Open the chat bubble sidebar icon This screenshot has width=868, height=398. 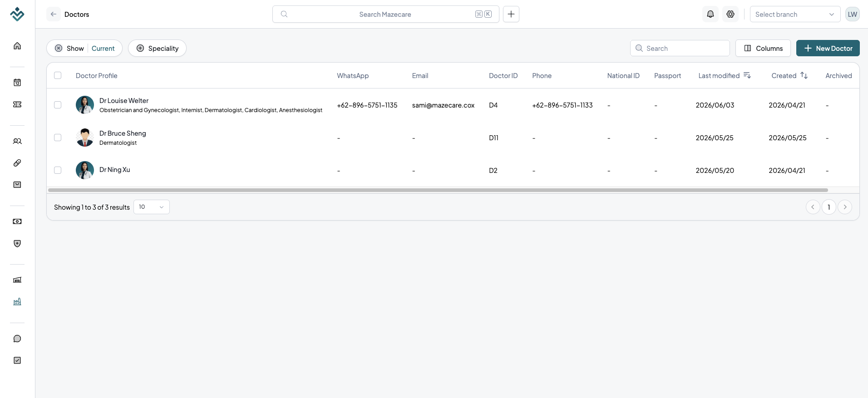[17, 339]
